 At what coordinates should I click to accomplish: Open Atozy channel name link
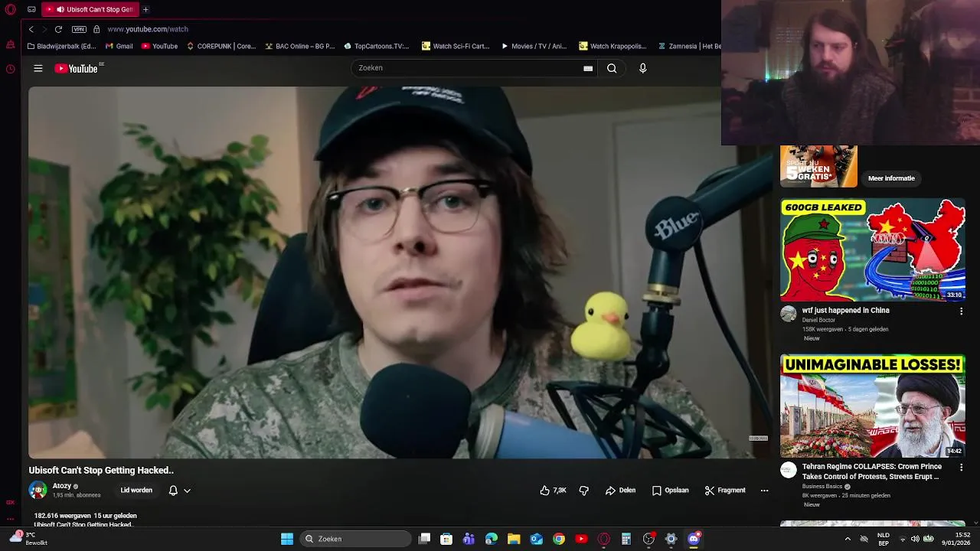click(62, 486)
